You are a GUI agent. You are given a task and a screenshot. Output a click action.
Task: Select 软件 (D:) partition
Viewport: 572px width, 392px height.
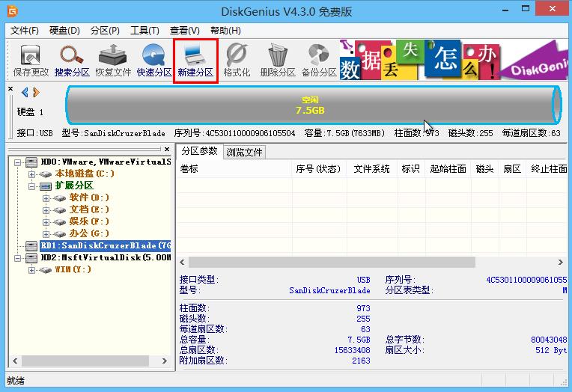coord(89,197)
